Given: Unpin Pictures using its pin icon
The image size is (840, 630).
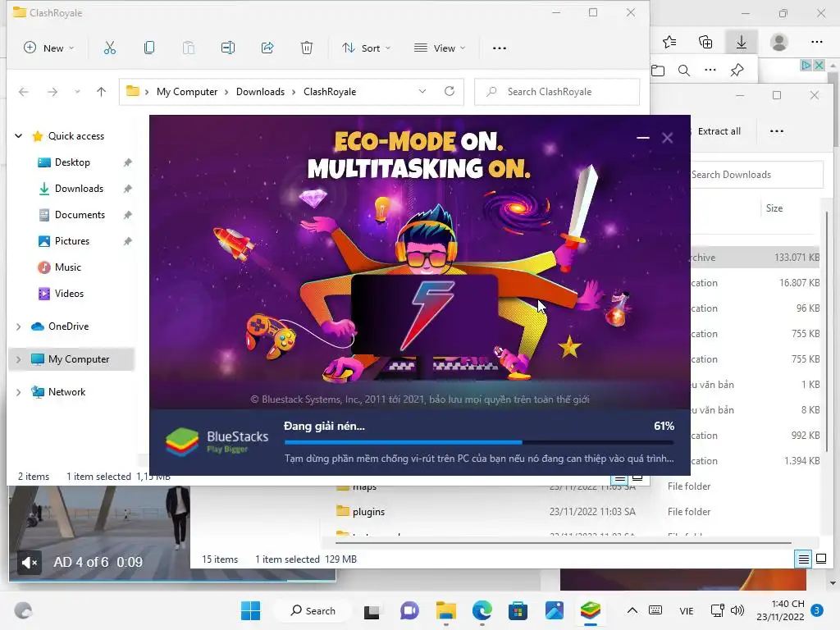Looking at the screenshot, I should click(x=127, y=241).
